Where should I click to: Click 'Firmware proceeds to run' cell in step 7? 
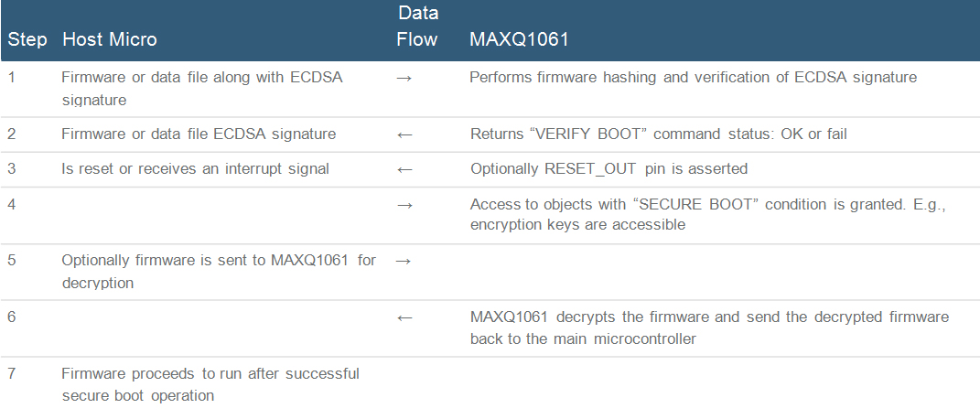[210, 384]
